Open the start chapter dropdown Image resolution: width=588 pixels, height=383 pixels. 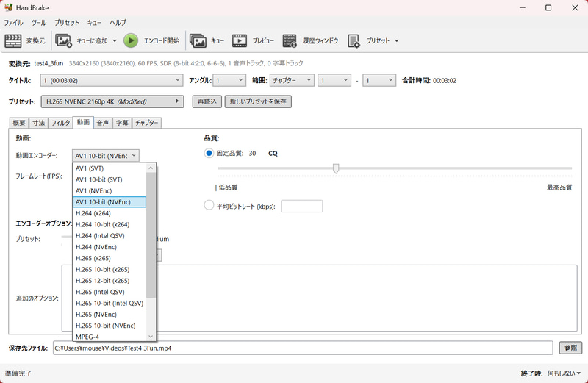pos(334,80)
